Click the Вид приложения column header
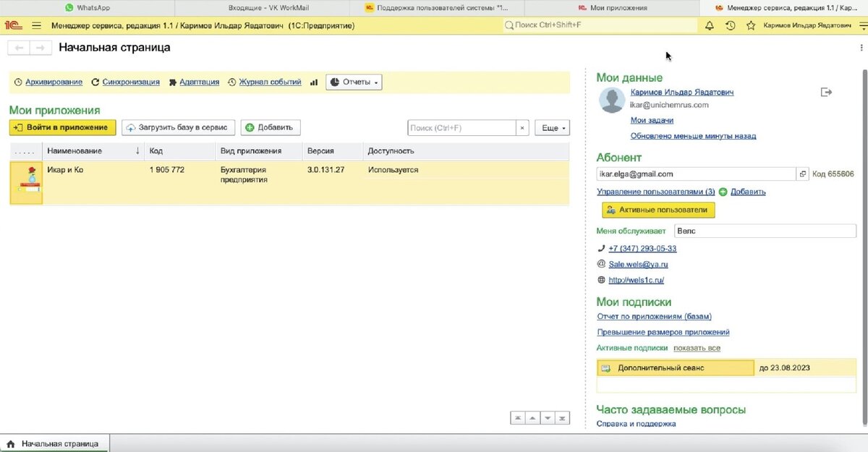 (x=260, y=151)
